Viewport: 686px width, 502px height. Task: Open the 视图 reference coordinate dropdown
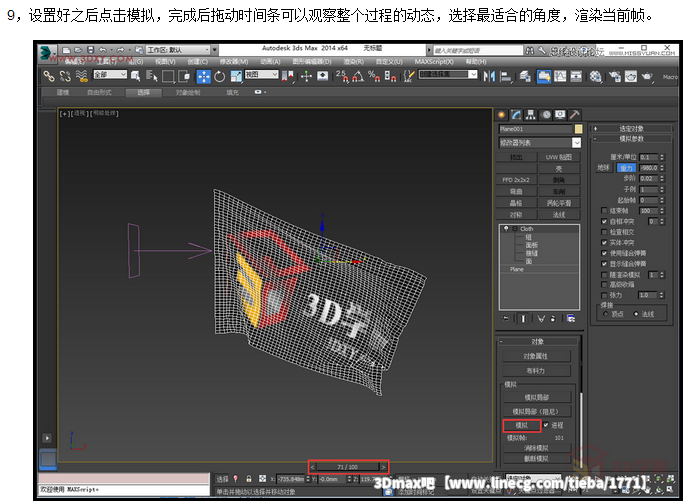(x=261, y=75)
